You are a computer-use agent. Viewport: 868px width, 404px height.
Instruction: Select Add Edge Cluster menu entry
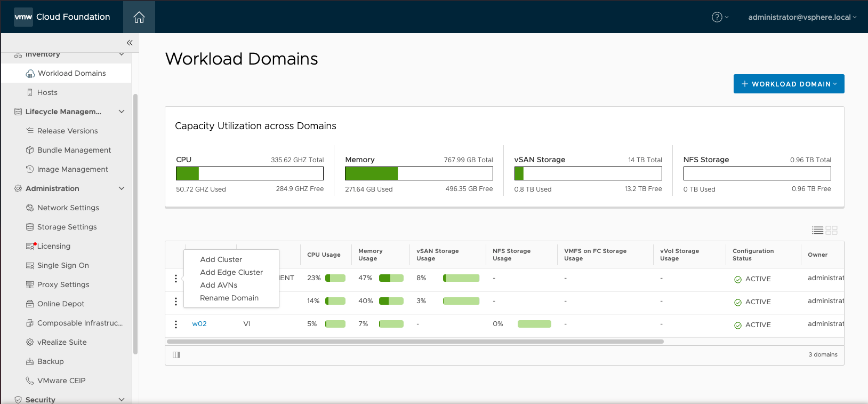pos(231,272)
